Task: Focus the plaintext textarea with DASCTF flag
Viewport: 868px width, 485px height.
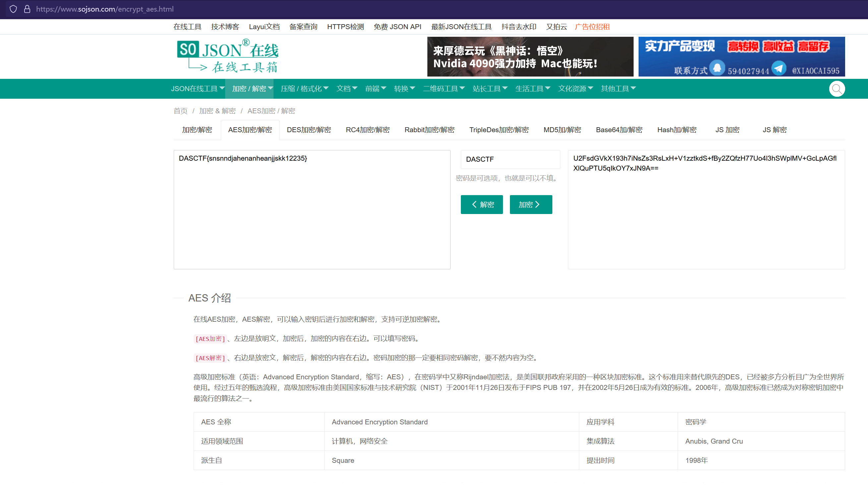Action: click(312, 210)
